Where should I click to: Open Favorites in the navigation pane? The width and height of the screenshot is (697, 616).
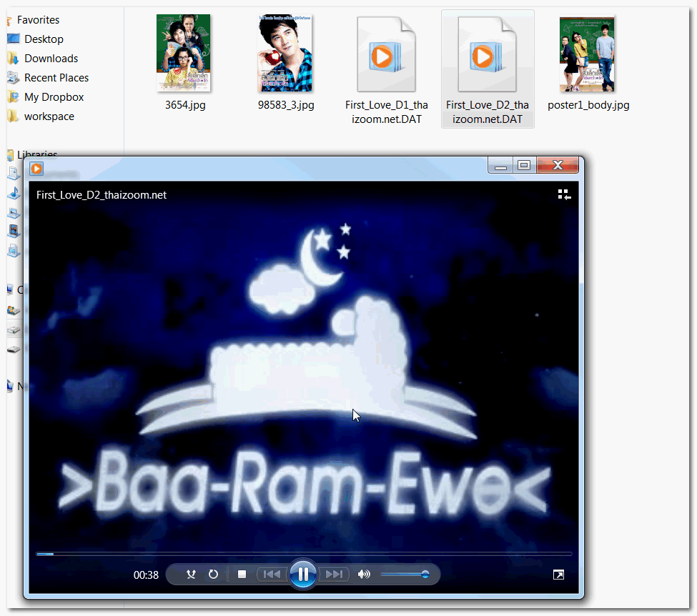point(38,20)
